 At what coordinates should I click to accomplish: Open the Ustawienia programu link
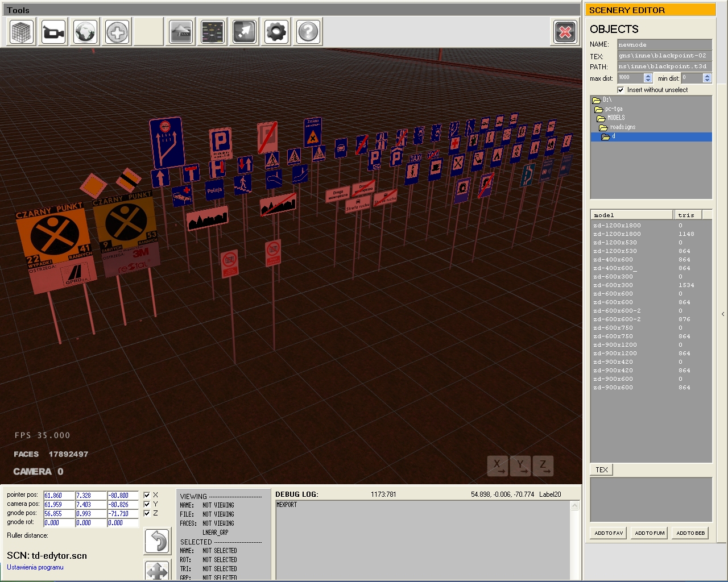(35, 567)
